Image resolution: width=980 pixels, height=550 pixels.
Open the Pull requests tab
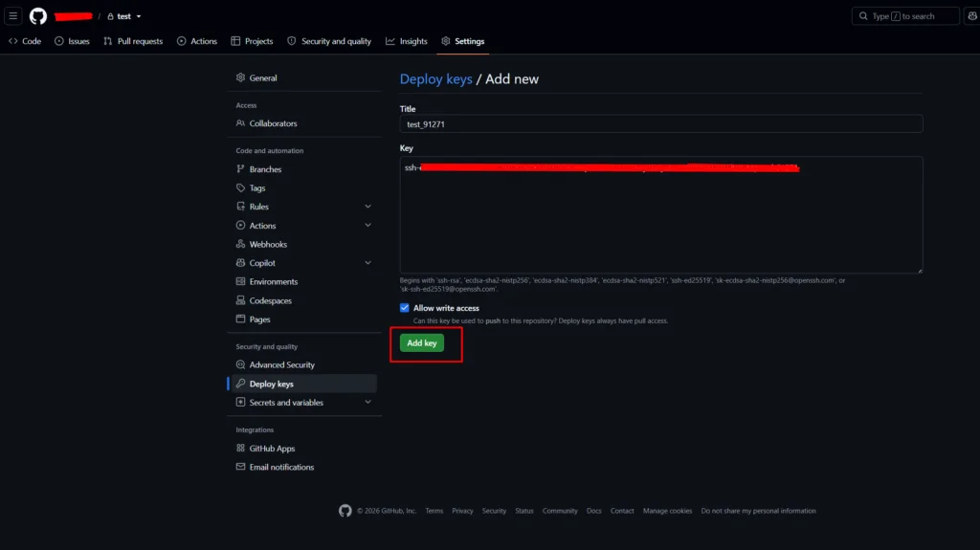tap(133, 41)
